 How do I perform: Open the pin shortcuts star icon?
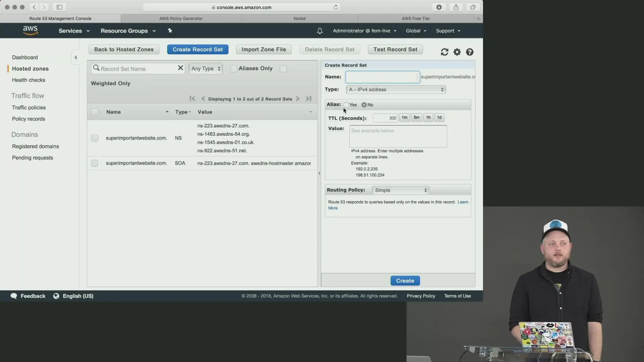(170, 31)
